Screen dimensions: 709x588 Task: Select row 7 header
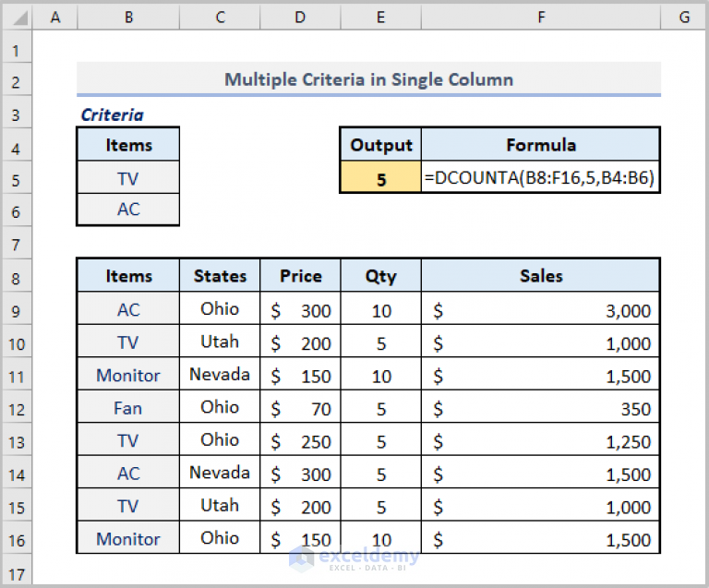pyautogui.click(x=17, y=243)
